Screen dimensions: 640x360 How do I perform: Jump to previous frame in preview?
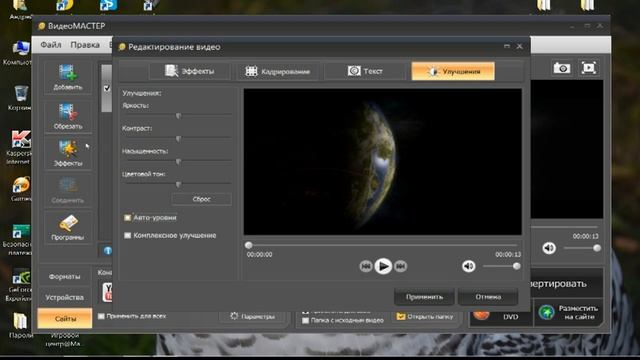tap(366, 266)
